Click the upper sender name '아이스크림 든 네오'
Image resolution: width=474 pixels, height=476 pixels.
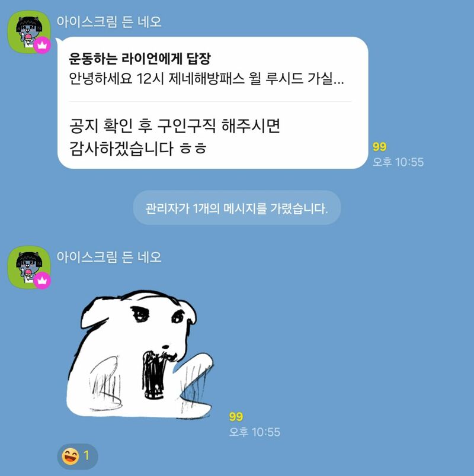coord(109,21)
